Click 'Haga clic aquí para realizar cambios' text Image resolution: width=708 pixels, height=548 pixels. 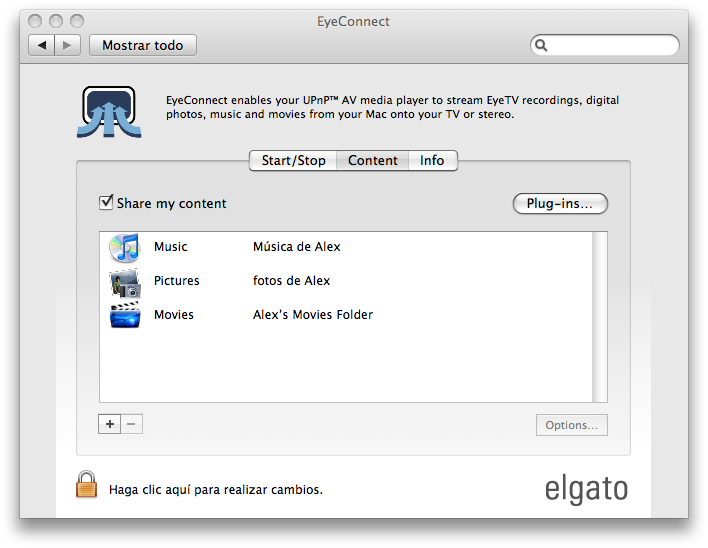(x=216, y=490)
